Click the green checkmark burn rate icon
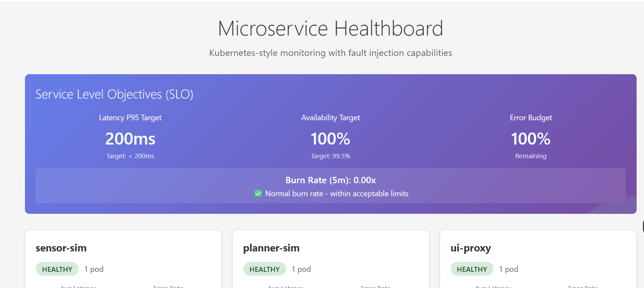Viewport: 644px width, 288px height. tap(258, 193)
